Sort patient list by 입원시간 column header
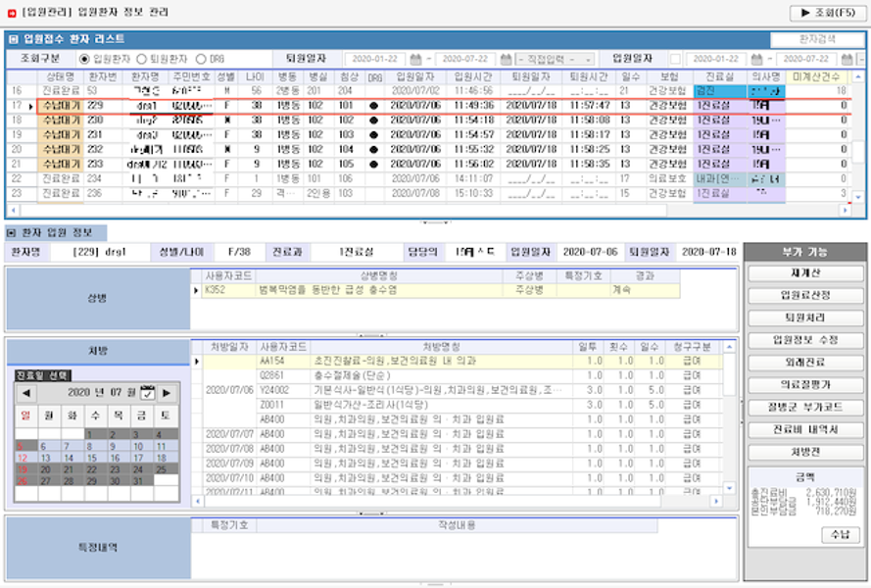Viewport: 871px width, 588px height. point(474,76)
